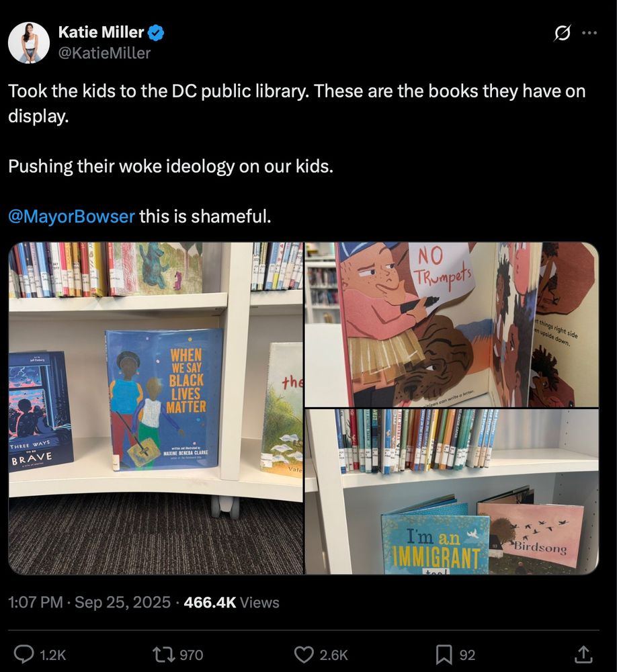
Task: Open the I'm an Immigrant book photo
Action: (x=452, y=492)
